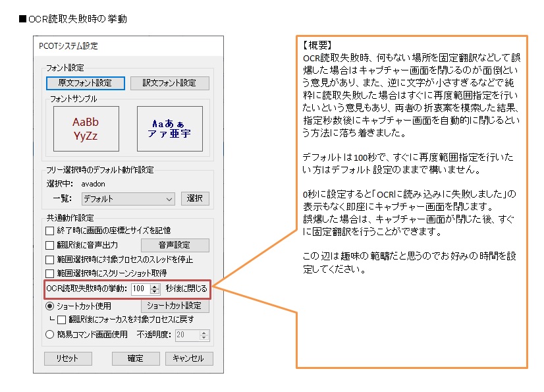Open 訳文フォント設定 button
Screen dimensions: 544x392
coord(170,83)
